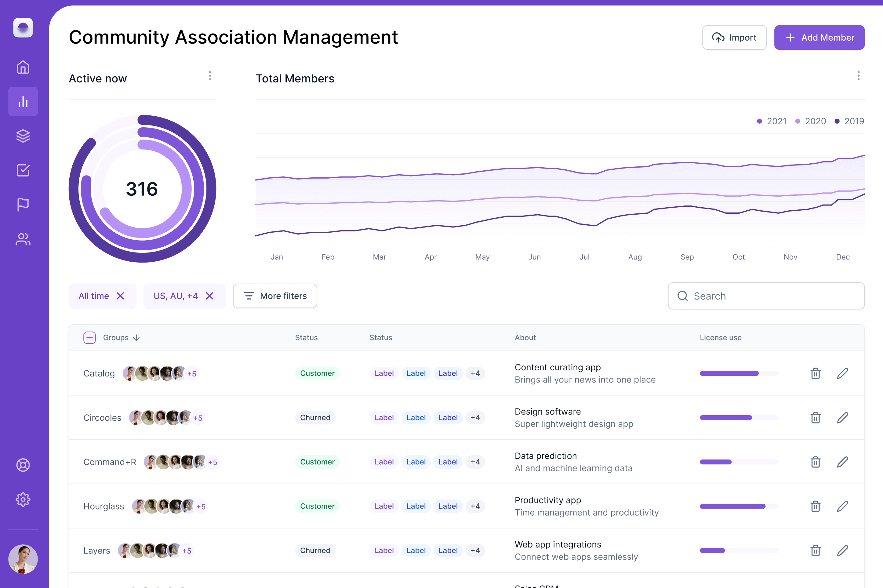
Task: Open Settings via the gear icon
Action: (x=23, y=499)
